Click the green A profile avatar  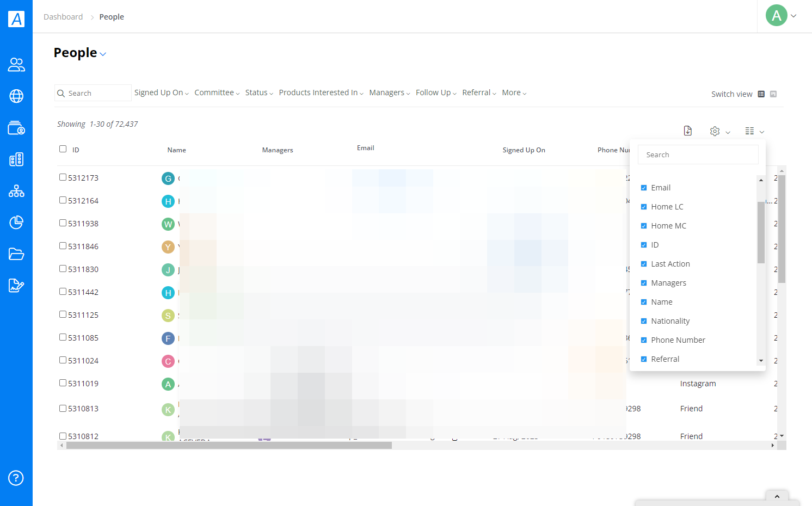777,16
